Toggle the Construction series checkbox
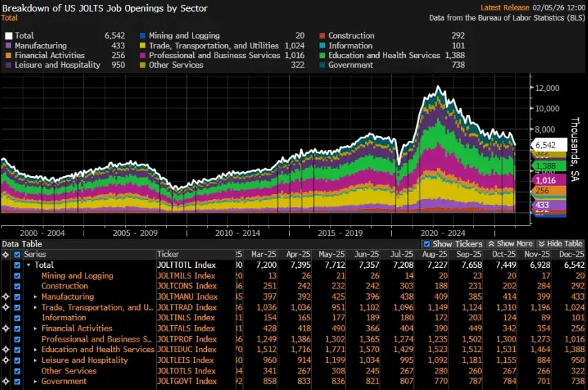 pos(18,286)
